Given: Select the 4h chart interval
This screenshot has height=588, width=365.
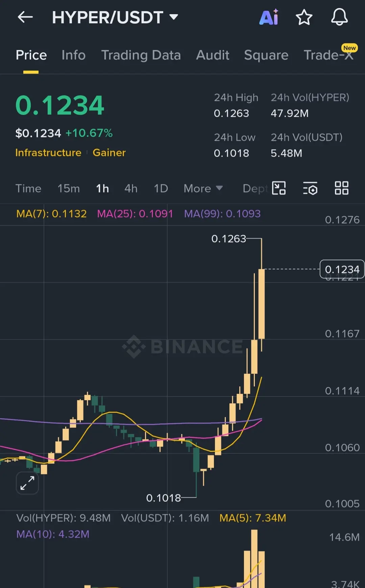Looking at the screenshot, I should click(131, 188).
